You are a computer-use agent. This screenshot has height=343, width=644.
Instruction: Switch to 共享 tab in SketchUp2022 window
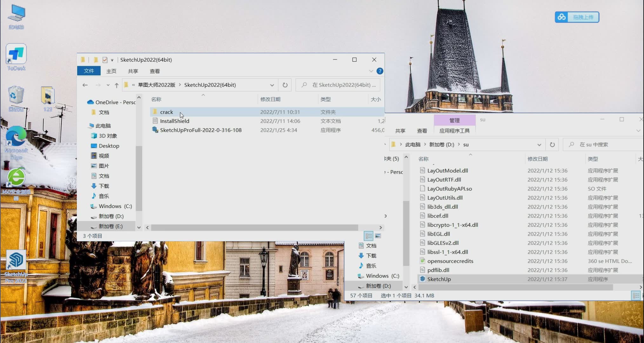coord(133,71)
